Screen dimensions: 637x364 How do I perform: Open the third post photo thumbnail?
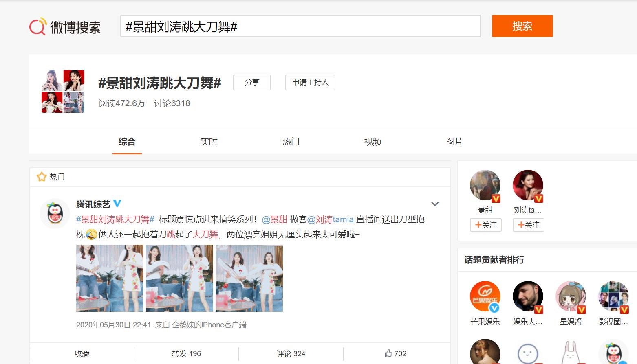click(249, 278)
